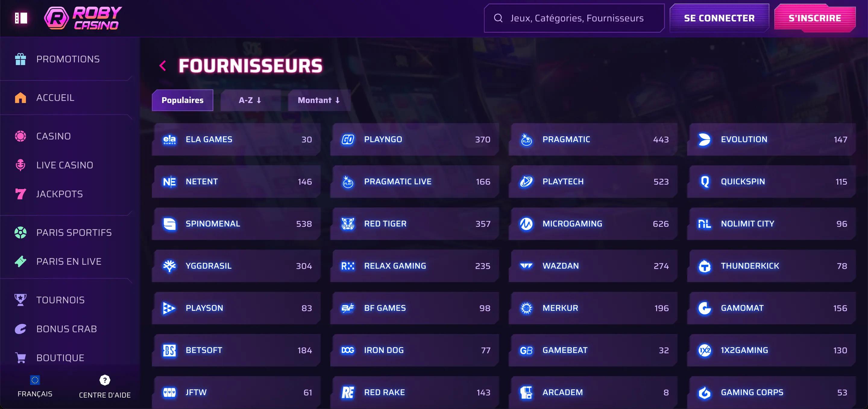Screen dimensions: 868x409
Task: Open the Jackpots seven icon
Action: pyautogui.click(x=20, y=194)
